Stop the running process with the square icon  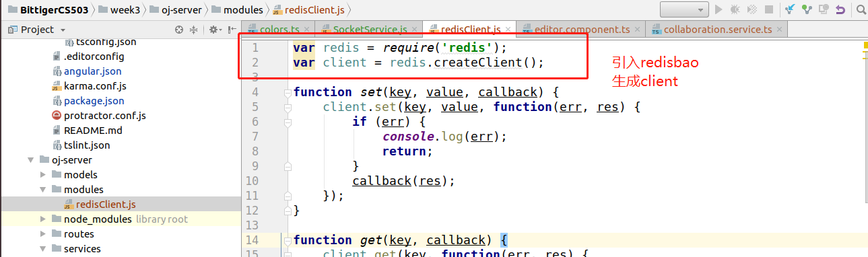click(769, 9)
